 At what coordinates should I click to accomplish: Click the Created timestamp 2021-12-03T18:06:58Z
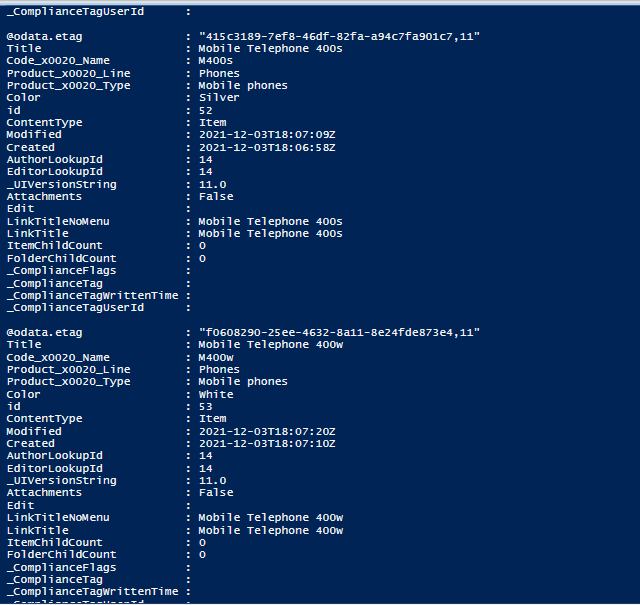click(266, 147)
